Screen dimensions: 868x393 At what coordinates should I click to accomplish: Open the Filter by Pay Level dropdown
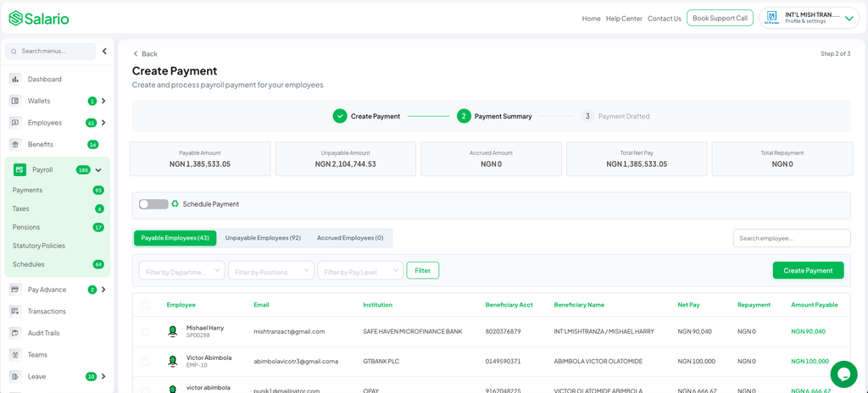pos(360,271)
